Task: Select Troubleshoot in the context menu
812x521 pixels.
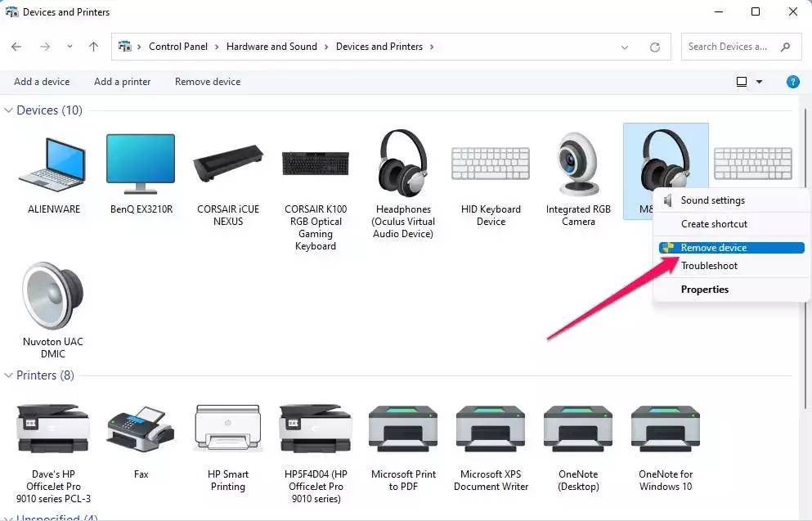Action: 709,266
